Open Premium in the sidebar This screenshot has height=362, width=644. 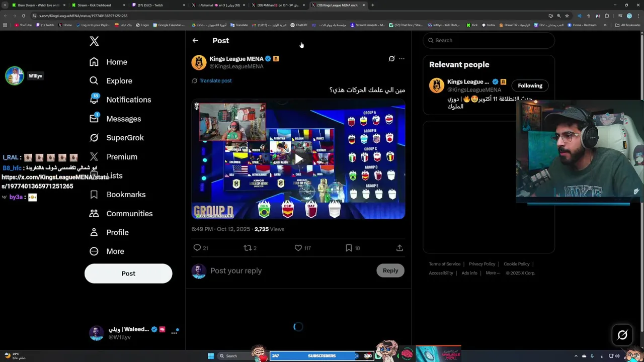coord(113,157)
